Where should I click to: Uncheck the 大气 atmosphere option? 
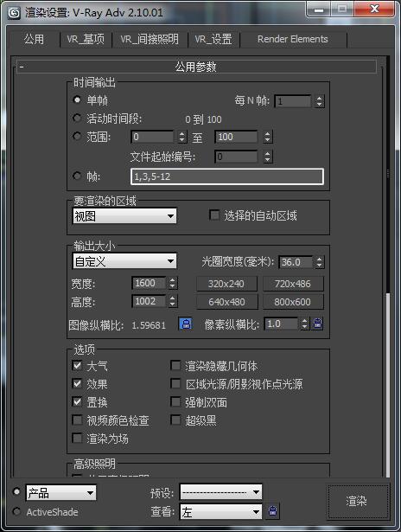[x=77, y=365]
